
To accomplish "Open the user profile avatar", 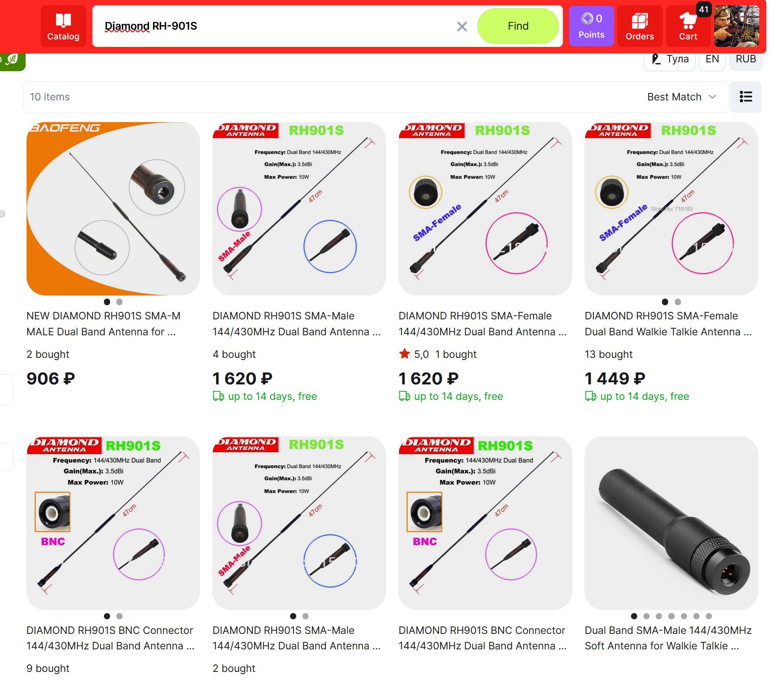I will point(736,26).
